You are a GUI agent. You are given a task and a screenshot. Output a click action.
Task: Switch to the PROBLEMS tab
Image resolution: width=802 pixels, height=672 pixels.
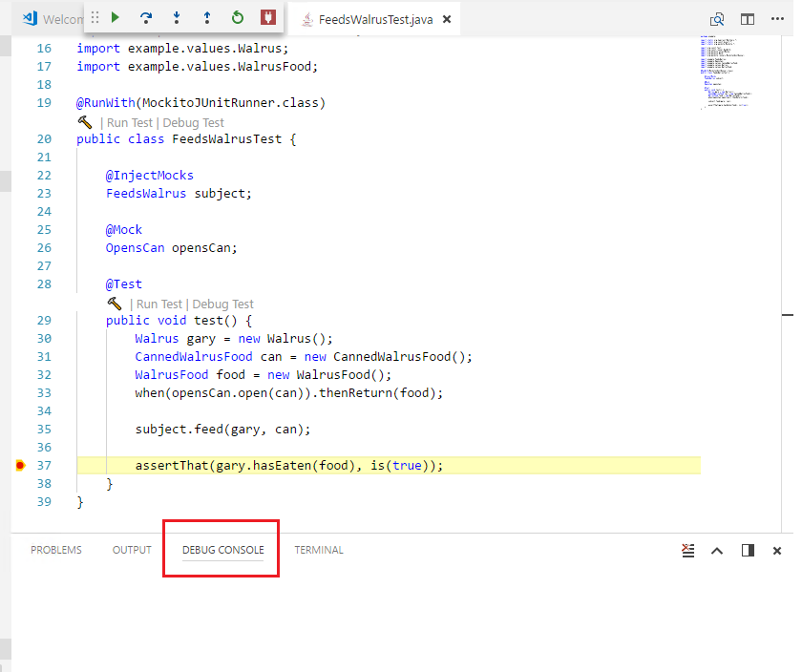pos(55,550)
